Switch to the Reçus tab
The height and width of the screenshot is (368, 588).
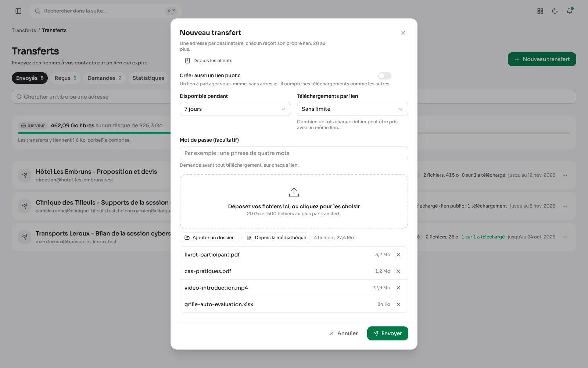(x=65, y=78)
